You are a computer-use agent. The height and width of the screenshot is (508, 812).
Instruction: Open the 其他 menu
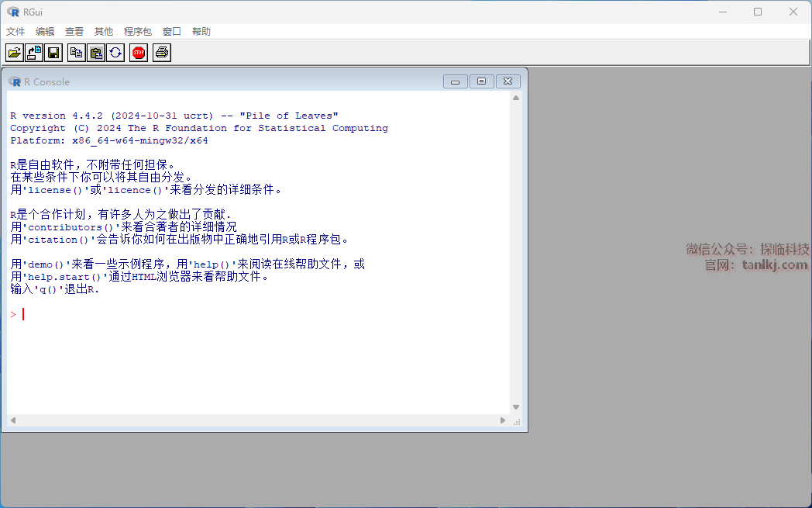pos(104,32)
